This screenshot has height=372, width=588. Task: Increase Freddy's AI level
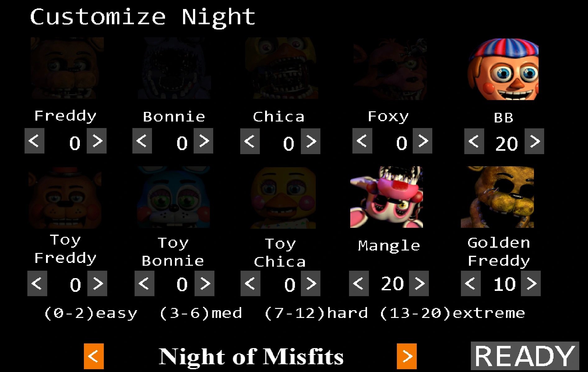click(97, 141)
